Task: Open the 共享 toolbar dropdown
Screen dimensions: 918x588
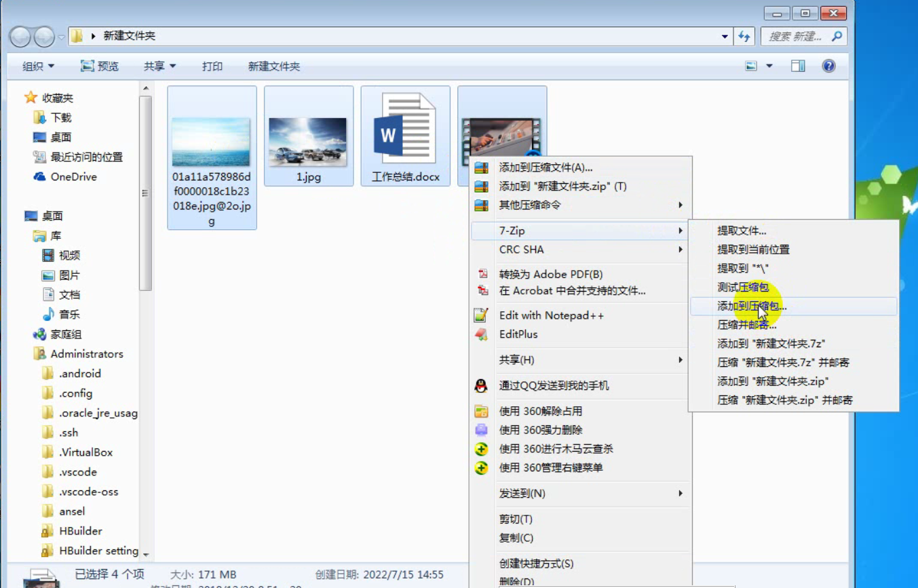Action: [x=159, y=66]
